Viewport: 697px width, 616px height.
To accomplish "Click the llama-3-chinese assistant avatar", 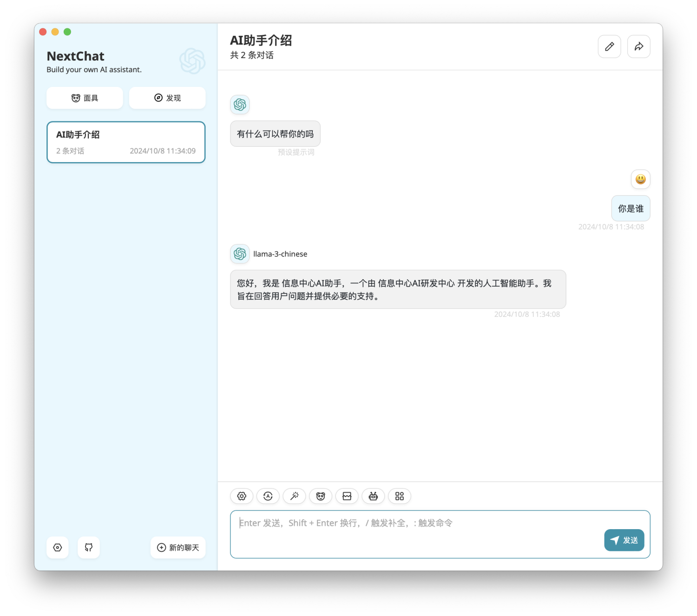I will pos(240,254).
